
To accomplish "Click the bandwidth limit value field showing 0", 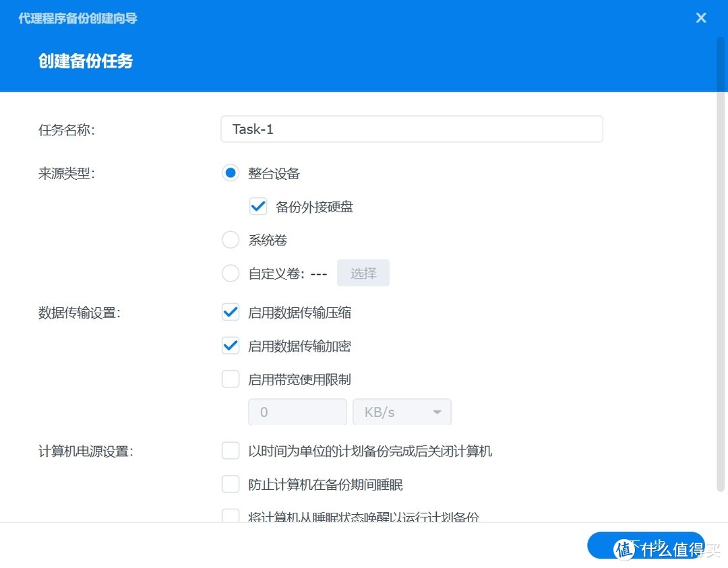I will pos(297,412).
